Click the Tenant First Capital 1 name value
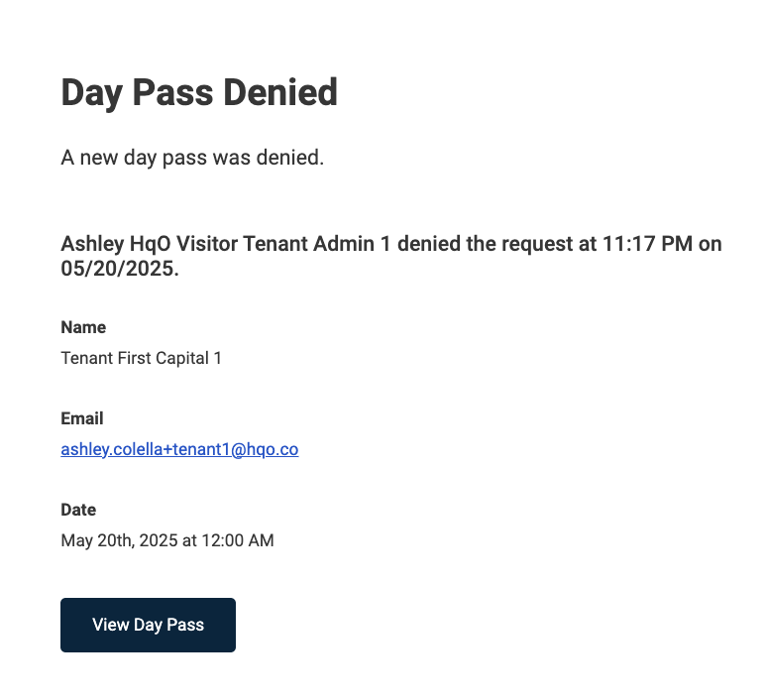 [141, 358]
